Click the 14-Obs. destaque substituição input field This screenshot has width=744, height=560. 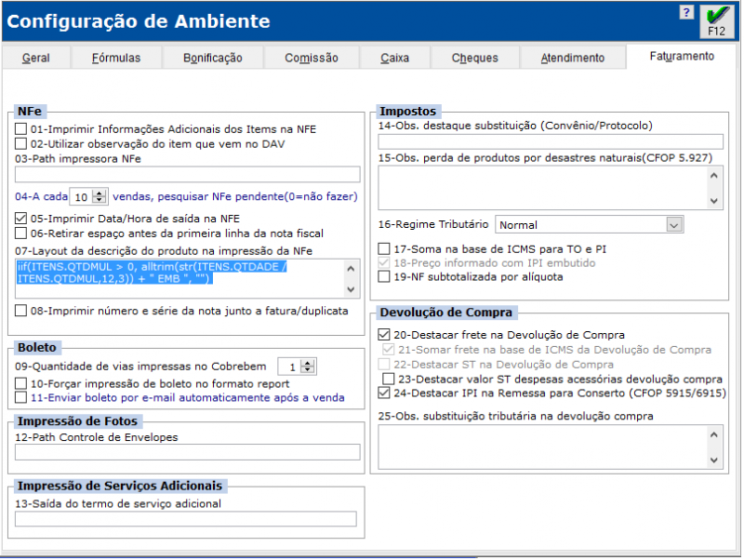551,141
